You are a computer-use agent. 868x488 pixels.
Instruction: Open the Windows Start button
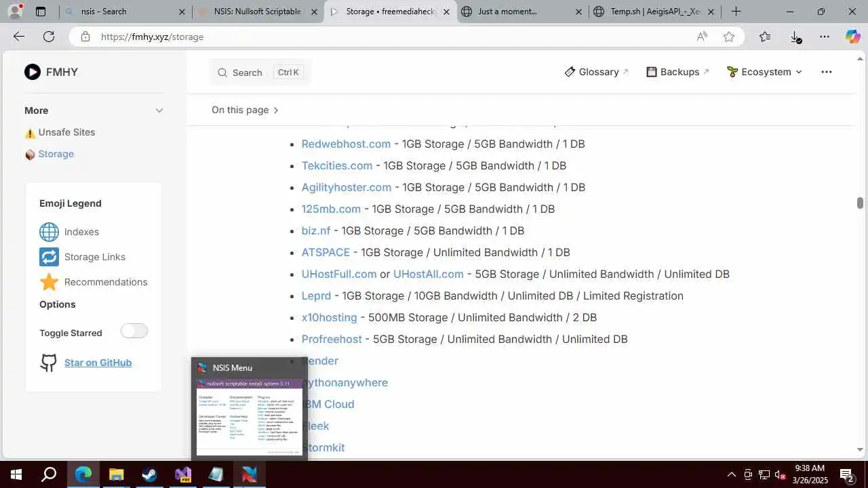[16, 474]
